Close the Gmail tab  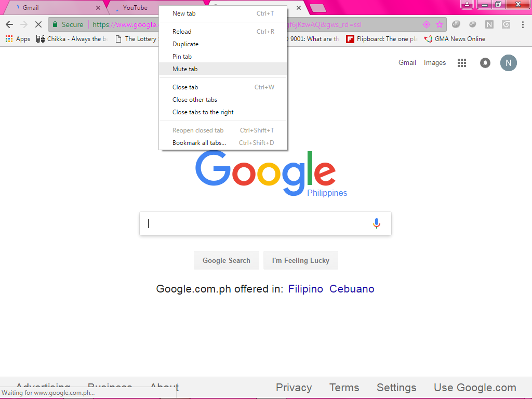pyautogui.click(x=98, y=7)
